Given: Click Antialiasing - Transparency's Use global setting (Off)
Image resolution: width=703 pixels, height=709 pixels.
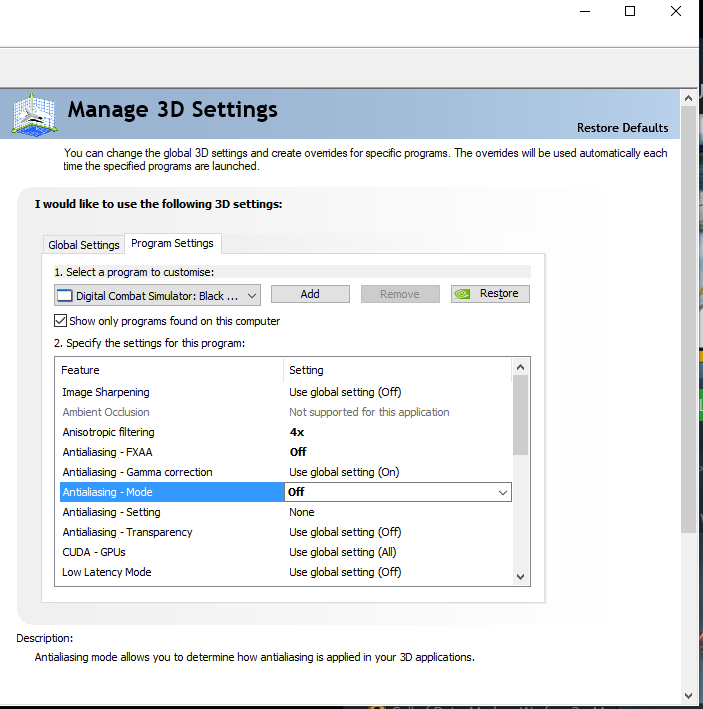Looking at the screenshot, I should click(x=345, y=532).
